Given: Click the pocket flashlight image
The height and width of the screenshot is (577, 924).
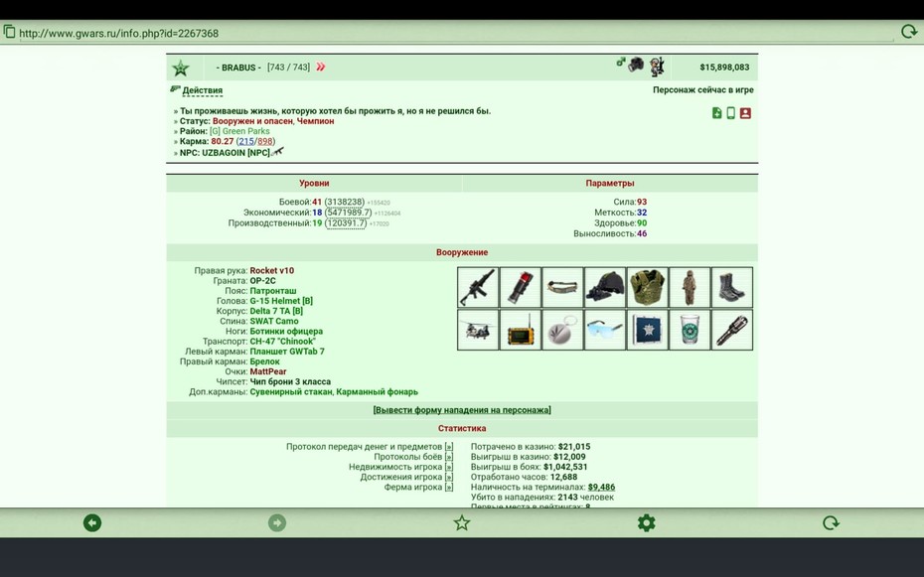Looking at the screenshot, I should click(x=732, y=331).
